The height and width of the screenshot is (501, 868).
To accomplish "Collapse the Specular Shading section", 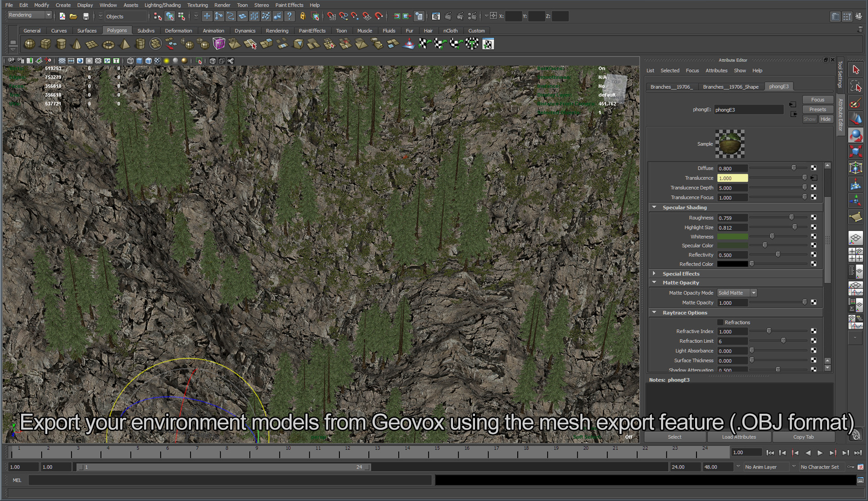I will 654,207.
